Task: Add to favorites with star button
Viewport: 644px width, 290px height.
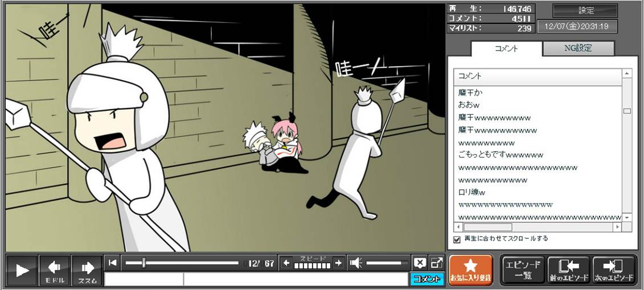Action: pyautogui.click(x=470, y=270)
